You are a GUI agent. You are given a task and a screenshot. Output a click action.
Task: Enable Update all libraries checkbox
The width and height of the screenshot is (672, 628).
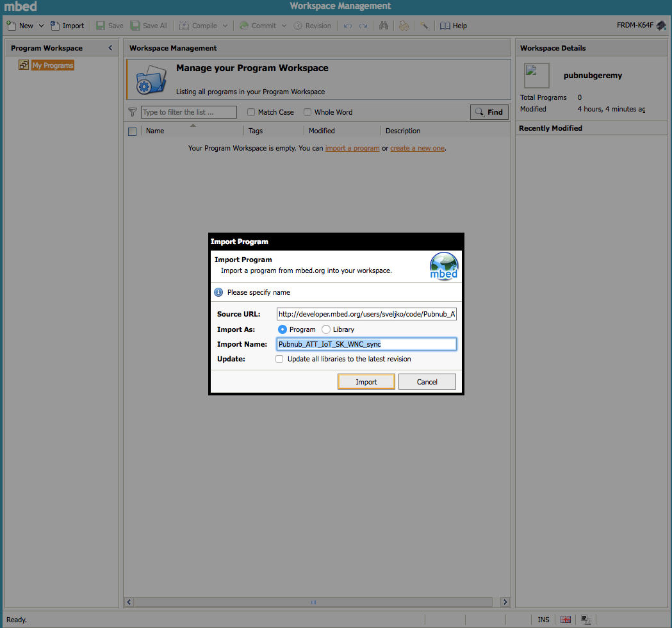coord(279,359)
